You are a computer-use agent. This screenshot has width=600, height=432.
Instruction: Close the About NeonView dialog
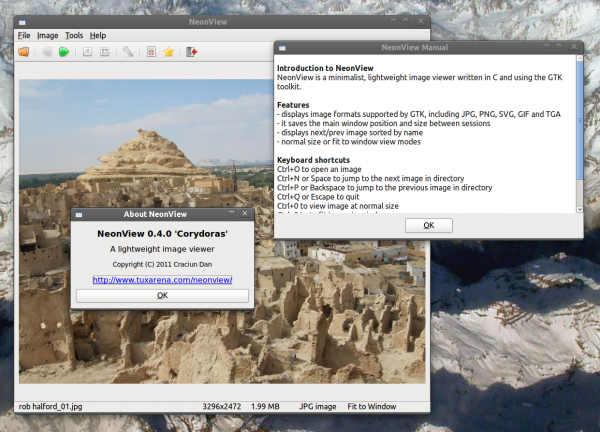[x=245, y=213]
